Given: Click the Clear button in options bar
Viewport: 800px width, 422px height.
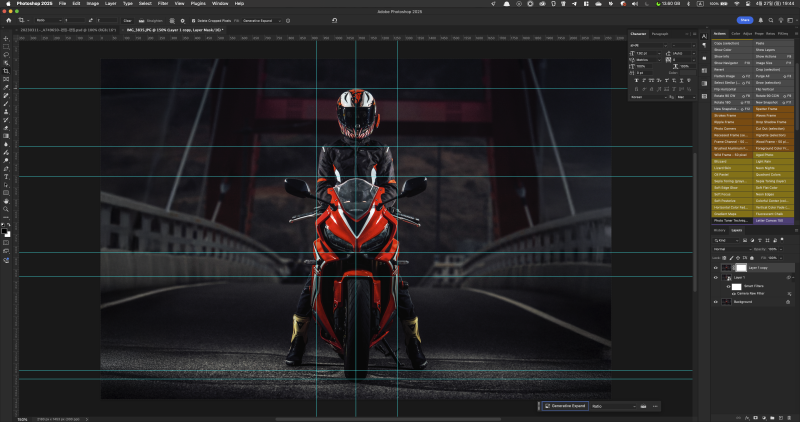Looking at the screenshot, I should coord(127,19).
